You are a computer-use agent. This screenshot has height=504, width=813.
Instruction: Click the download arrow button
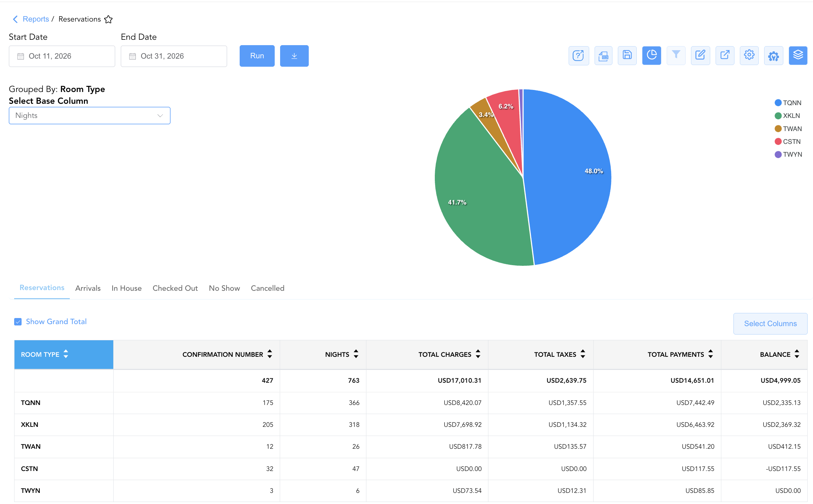point(294,56)
